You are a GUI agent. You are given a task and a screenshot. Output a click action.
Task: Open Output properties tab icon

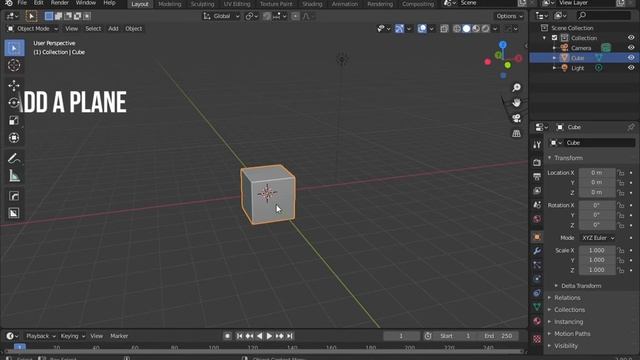tap(537, 176)
